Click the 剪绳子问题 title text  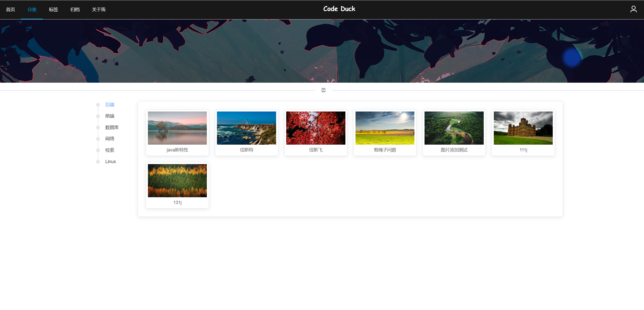pos(385,150)
